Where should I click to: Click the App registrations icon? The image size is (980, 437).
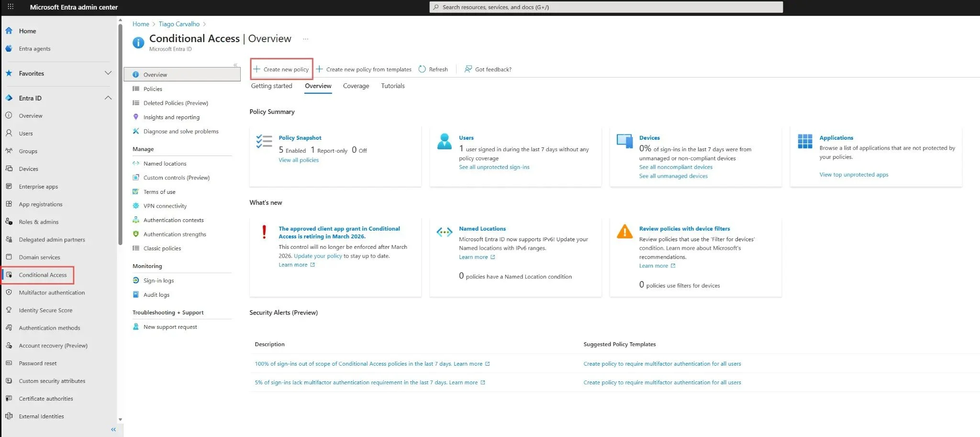[x=9, y=204]
